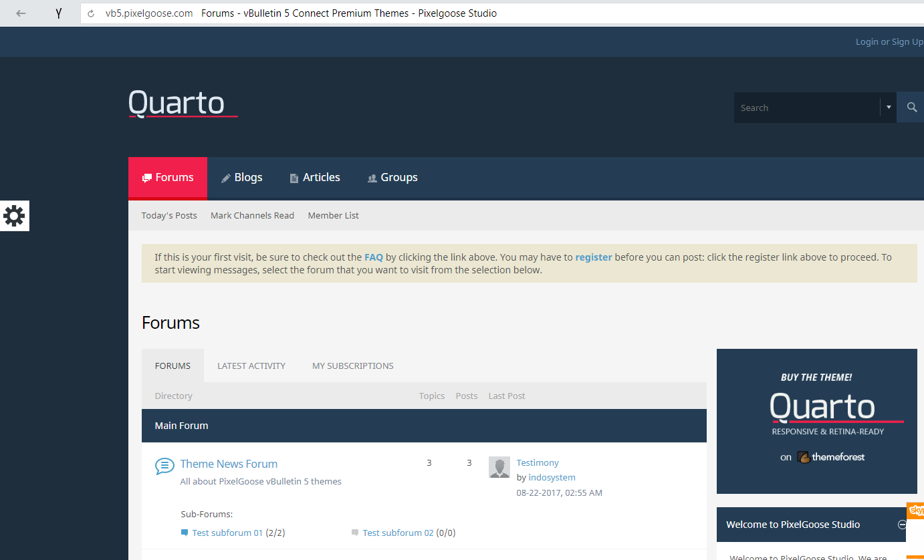
Task: Open the Testimony last post link
Action: [x=538, y=462]
